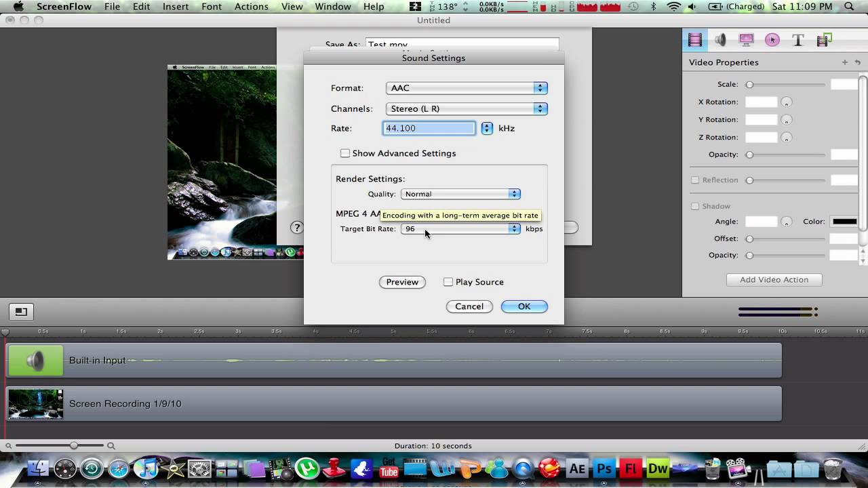Image resolution: width=868 pixels, height=488 pixels.
Task: Click the X Rotation dial knob
Action: [x=786, y=102]
